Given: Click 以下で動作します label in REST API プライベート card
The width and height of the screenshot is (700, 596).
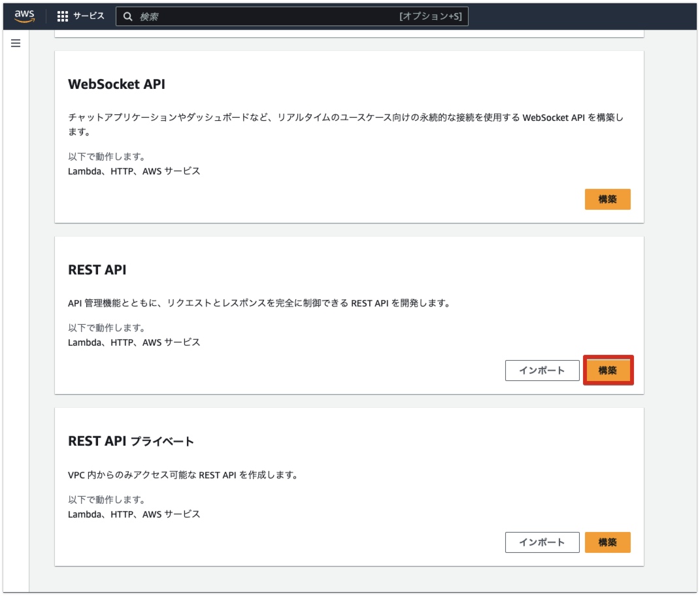Looking at the screenshot, I should click(x=107, y=499).
